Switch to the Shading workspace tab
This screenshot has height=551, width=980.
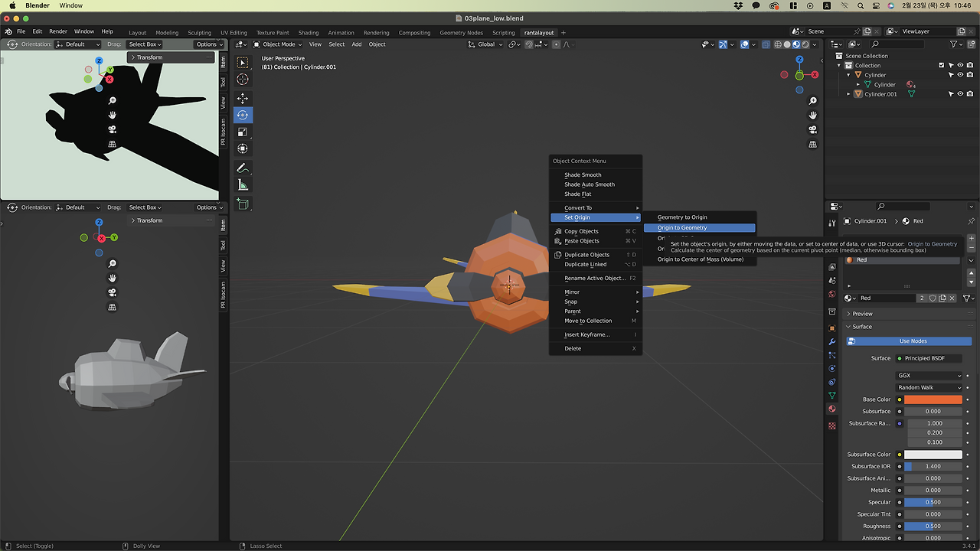(x=309, y=33)
